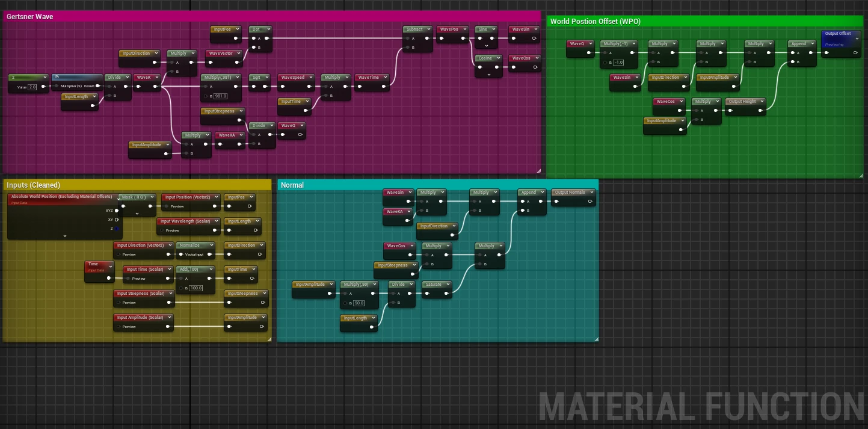Collapse the Output Offset node using its chevron
This screenshot has height=429, width=868.
coord(857,39)
